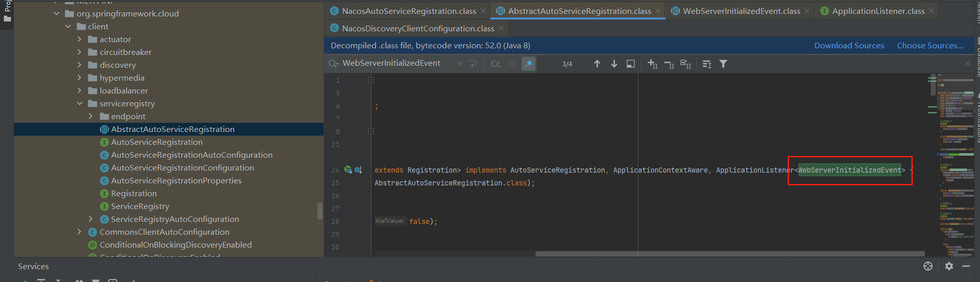This screenshot has width=980, height=282.
Task: Unselect the last occurrence
Action: pos(669,64)
